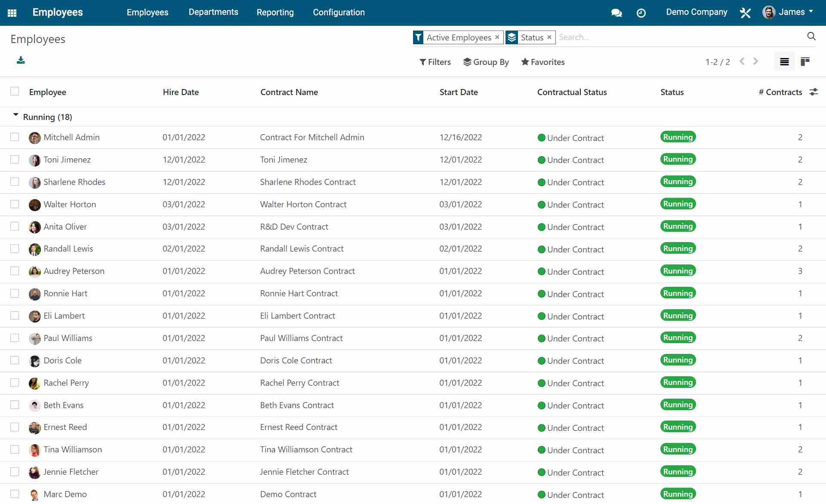Click inside the Search field
Image resolution: width=826 pixels, height=504 pixels.
pos(624,37)
